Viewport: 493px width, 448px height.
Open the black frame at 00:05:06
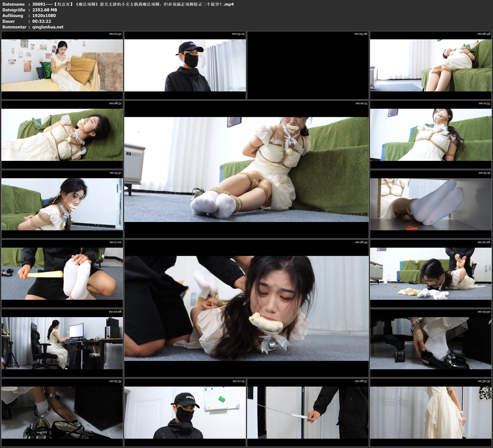(x=308, y=65)
